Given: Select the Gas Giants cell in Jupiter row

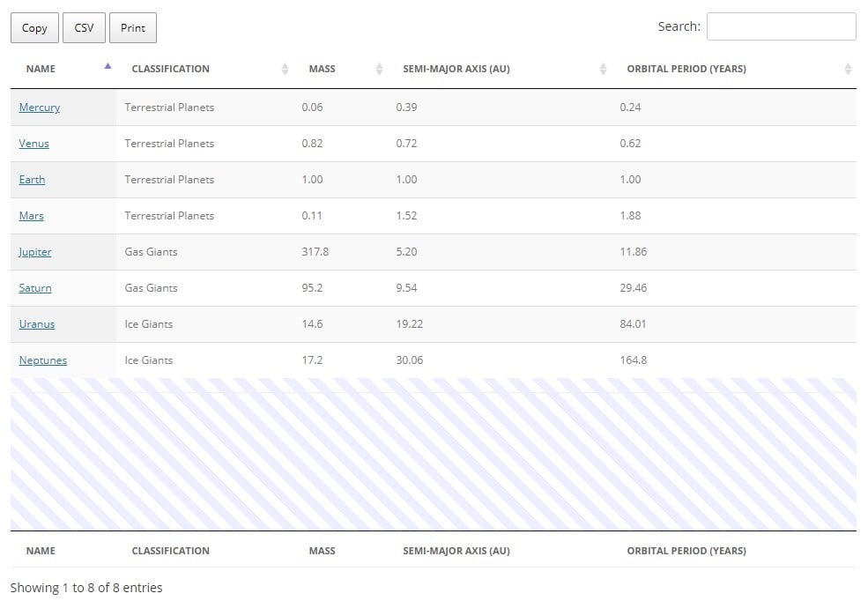Looking at the screenshot, I should (151, 252).
